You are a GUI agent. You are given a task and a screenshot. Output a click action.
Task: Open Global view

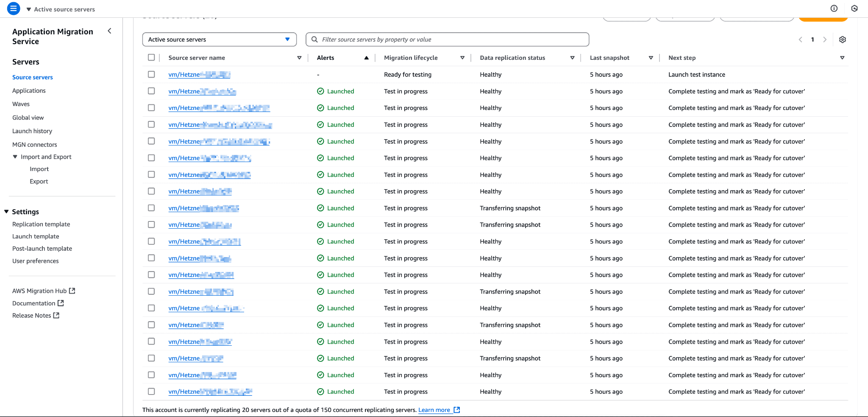pyautogui.click(x=28, y=118)
